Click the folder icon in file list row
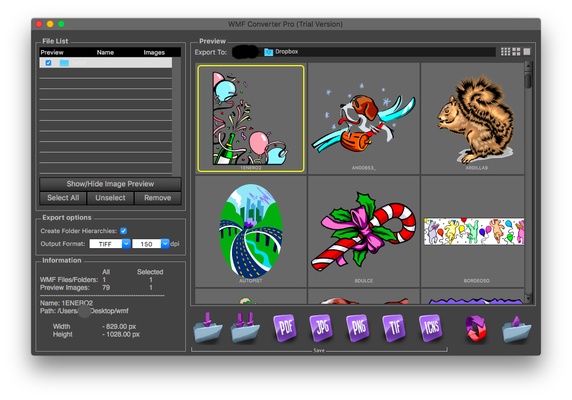572x400 pixels. (x=64, y=63)
